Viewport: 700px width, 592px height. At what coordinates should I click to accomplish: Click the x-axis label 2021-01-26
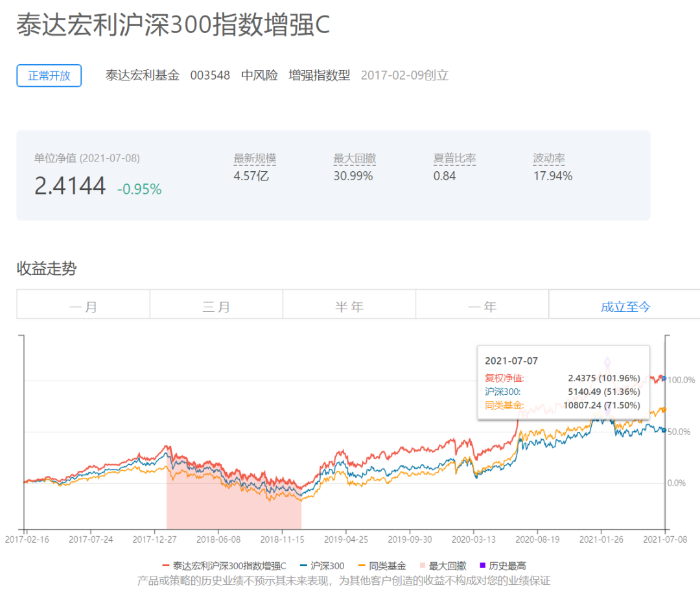(601, 539)
